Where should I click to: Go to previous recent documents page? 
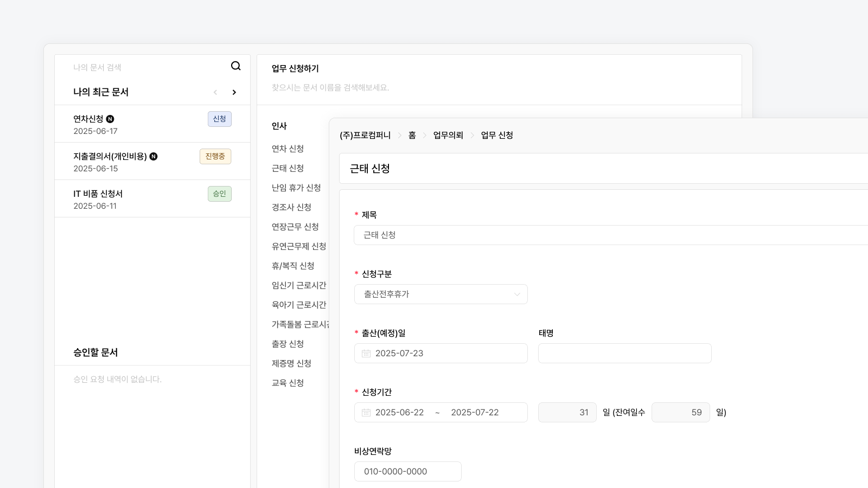click(215, 92)
